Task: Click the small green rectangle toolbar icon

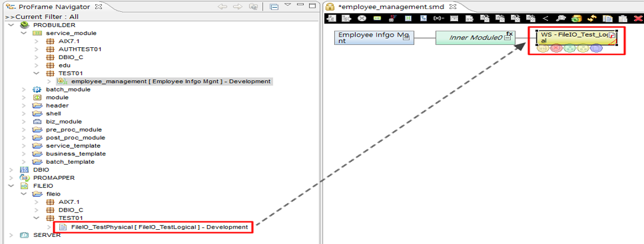Action: [x=377, y=18]
